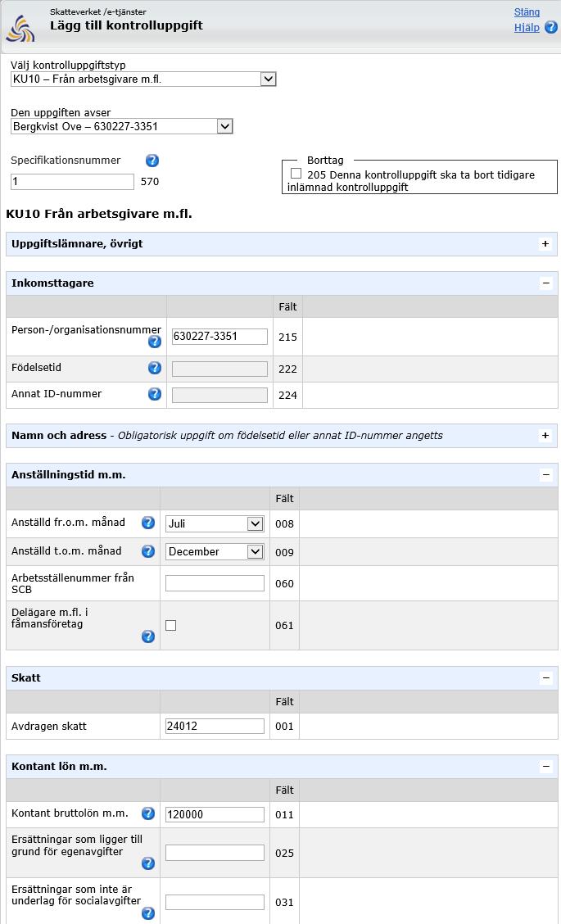Screen dimensions: 561x924
Task: Click the 570 label beside Specifikationsnummer
Action: coord(150,182)
